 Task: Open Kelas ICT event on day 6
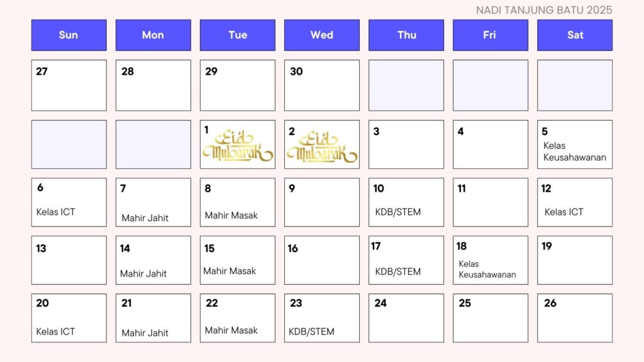(x=56, y=212)
